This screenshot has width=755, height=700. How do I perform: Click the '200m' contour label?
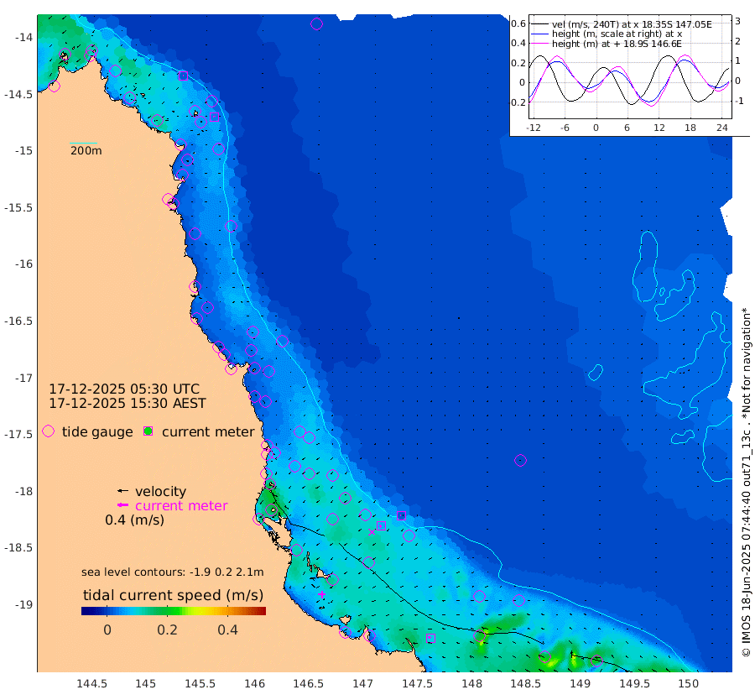(x=86, y=151)
